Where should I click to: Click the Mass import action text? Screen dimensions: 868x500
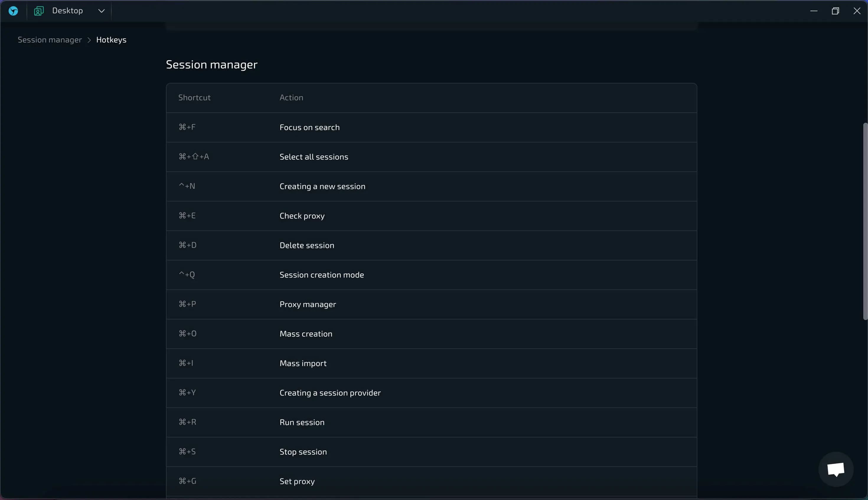pos(303,363)
